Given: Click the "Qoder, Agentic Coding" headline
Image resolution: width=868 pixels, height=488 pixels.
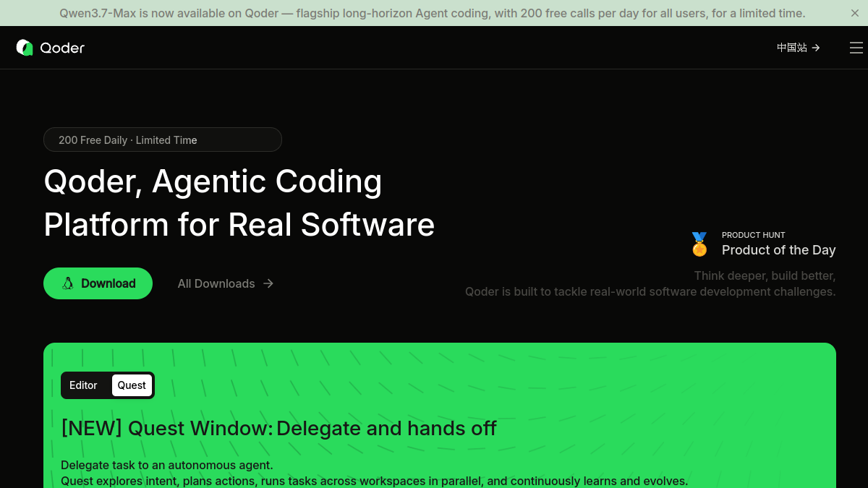Looking at the screenshot, I should (x=213, y=181).
